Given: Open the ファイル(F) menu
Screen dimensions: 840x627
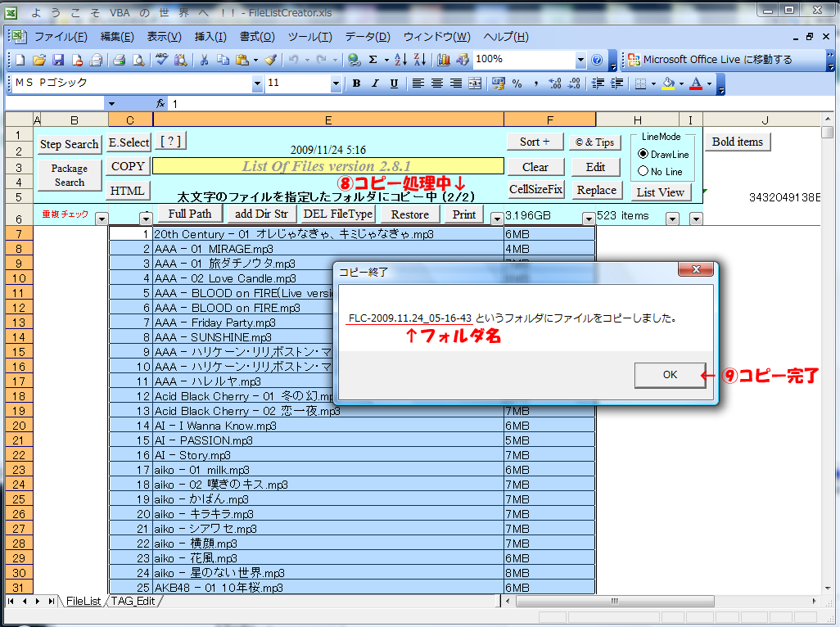Looking at the screenshot, I should click(61, 37).
